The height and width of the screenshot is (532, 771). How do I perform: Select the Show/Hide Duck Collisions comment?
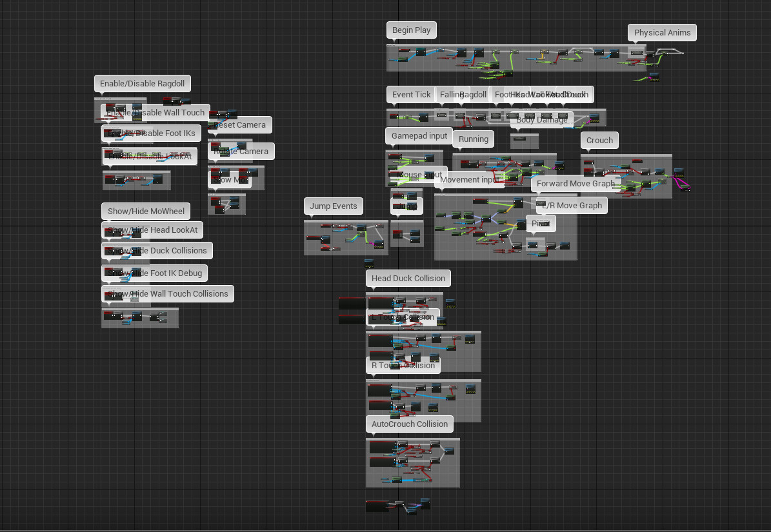pyautogui.click(x=157, y=250)
